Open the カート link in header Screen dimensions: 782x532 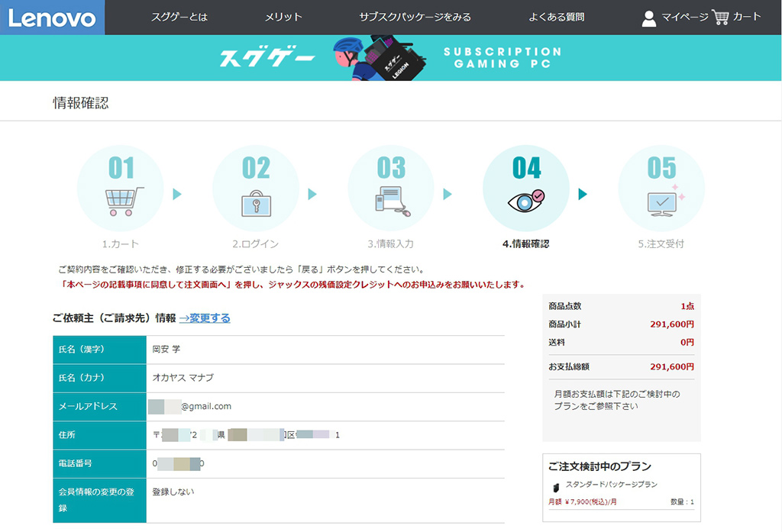coord(747,17)
